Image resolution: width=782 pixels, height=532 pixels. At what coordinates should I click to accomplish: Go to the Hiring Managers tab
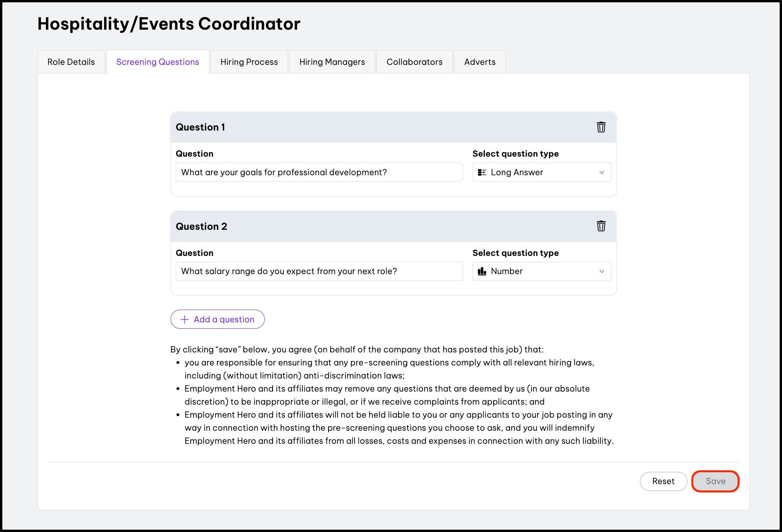pyautogui.click(x=332, y=62)
